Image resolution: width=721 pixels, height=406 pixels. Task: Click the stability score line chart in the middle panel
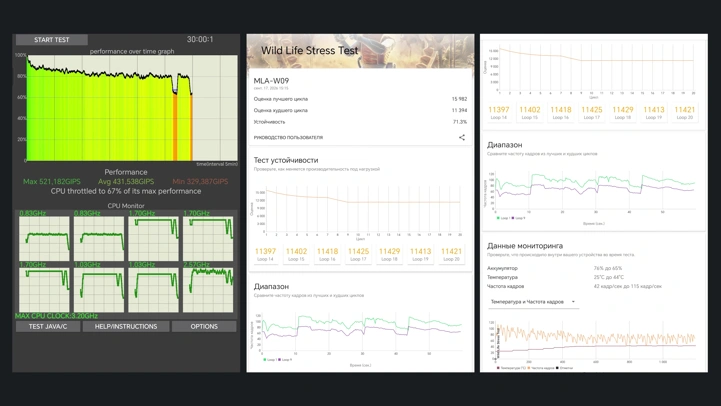click(358, 212)
